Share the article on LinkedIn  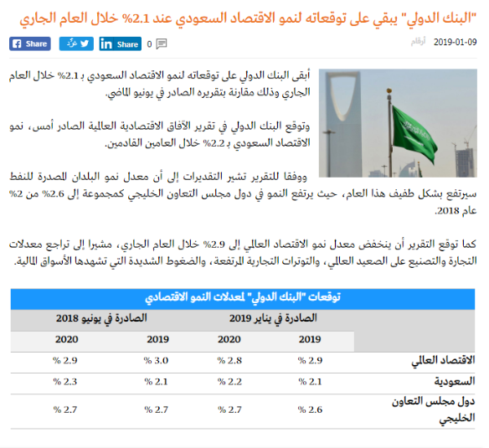point(121,44)
